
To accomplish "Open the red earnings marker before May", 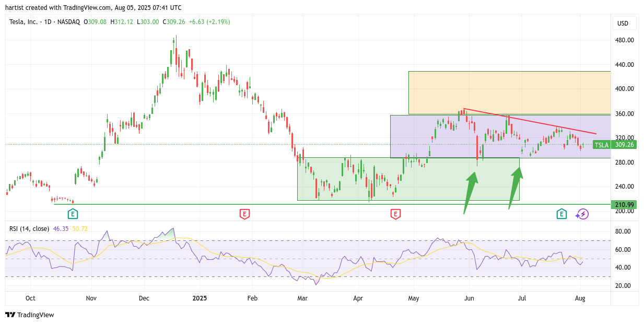I will 395,213.
